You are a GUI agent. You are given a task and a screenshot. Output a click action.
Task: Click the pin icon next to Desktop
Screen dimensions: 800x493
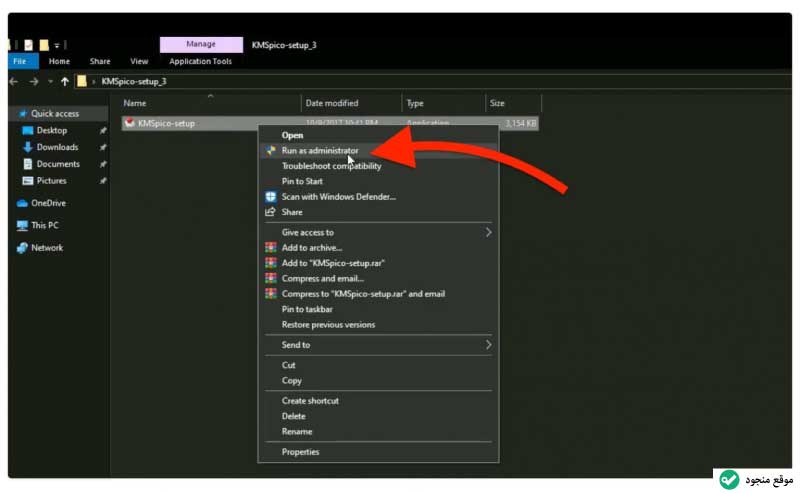coord(103,131)
